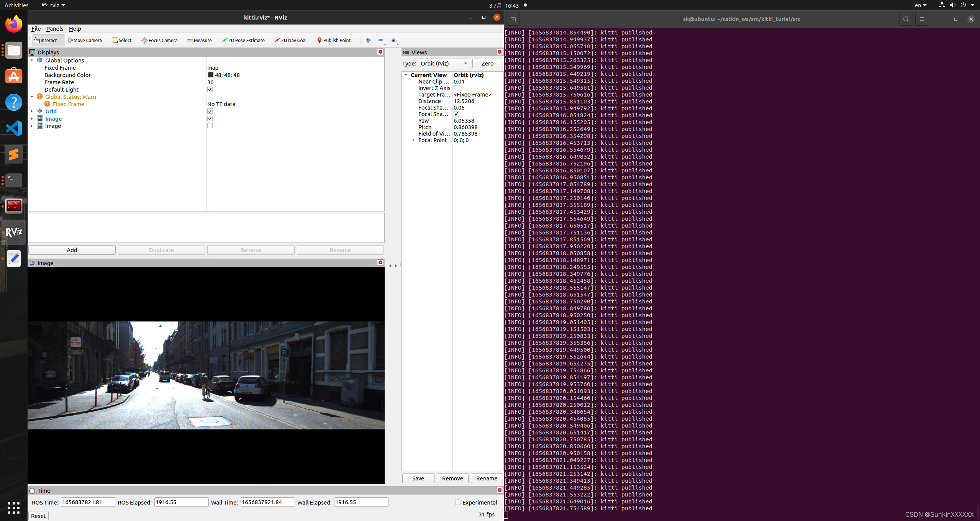Open Visual Studio Code from the dock
The height and width of the screenshot is (521, 980).
tap(14, 128)
